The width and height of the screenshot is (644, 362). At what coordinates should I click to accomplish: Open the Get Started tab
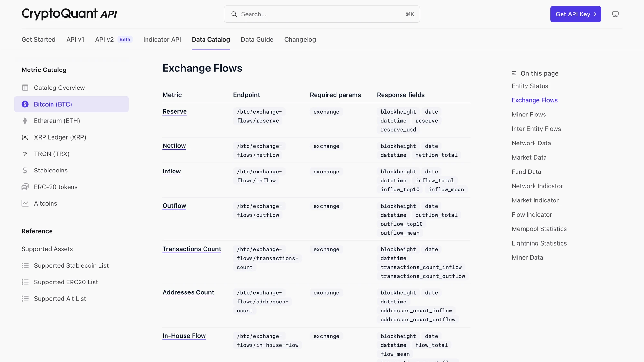tap(39, 39)
